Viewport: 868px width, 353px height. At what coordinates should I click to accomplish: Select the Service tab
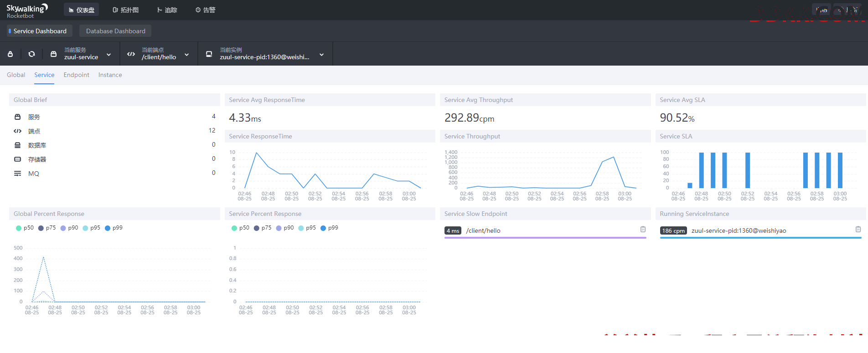(44, 75)
